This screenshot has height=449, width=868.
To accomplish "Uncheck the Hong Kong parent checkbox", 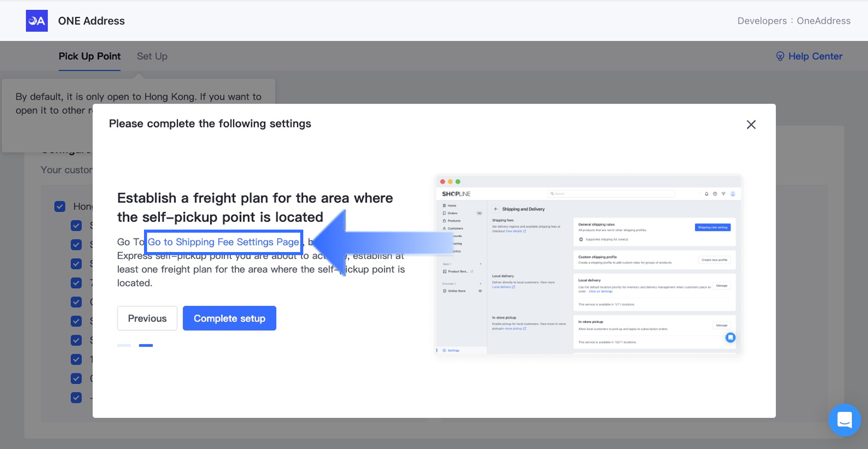I will coord(60,207).
